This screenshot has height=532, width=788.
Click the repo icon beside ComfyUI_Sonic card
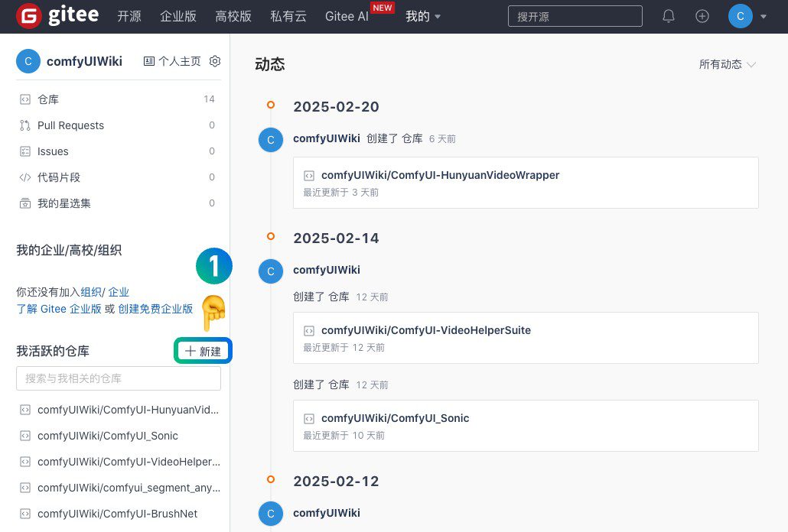click(x=309, y=419)
